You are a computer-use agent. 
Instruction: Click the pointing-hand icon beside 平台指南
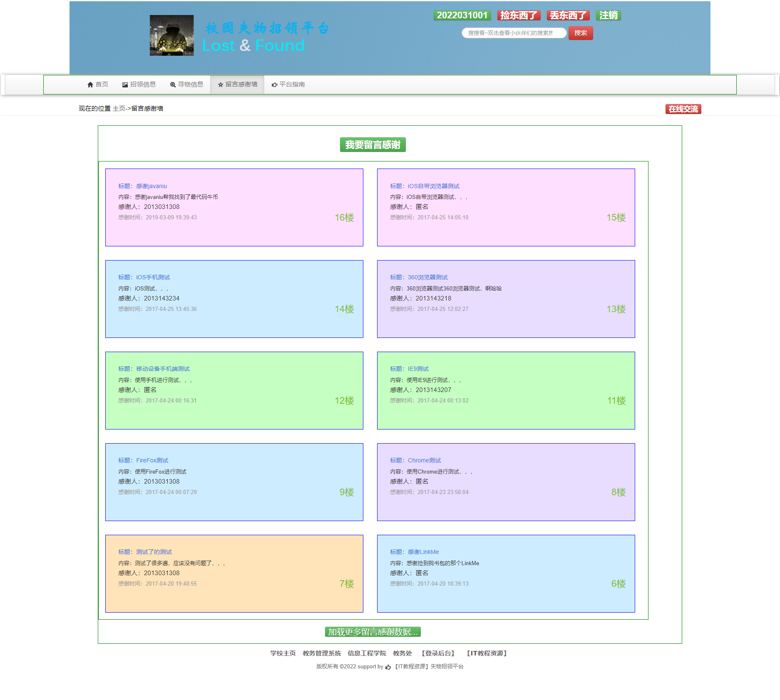(274, 85)
